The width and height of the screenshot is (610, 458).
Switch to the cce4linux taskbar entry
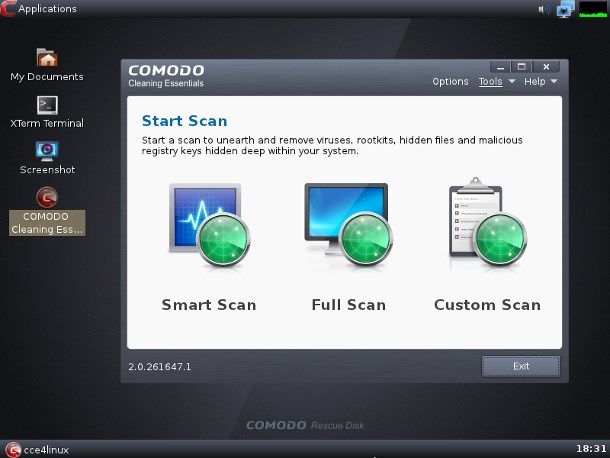point(37,450)
